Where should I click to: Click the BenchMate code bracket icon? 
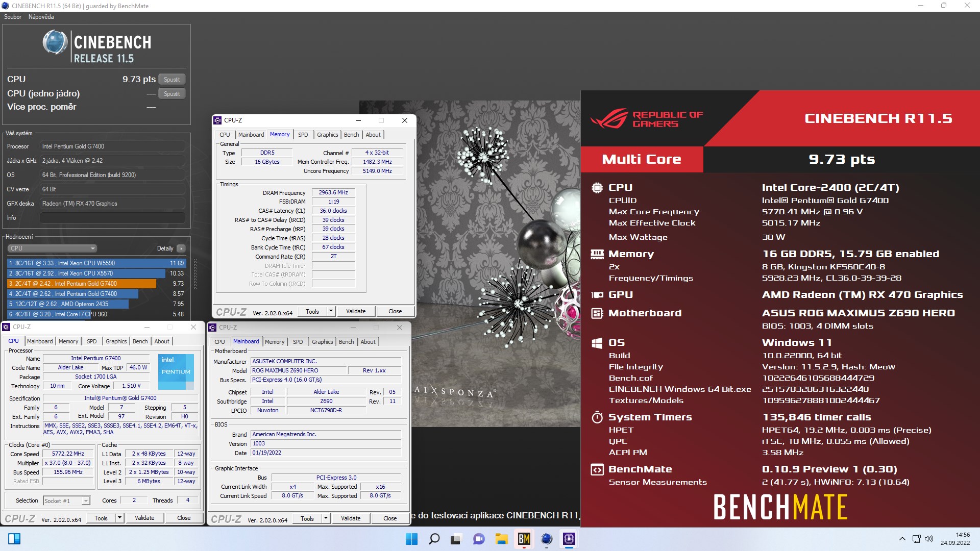click(597, 469)
